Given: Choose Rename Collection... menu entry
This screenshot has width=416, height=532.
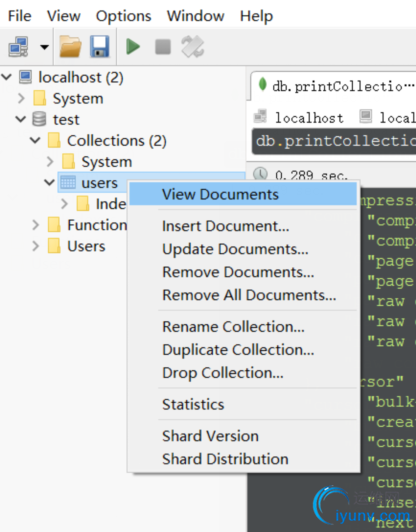Looking at the screenshot, I should (243, 327).
